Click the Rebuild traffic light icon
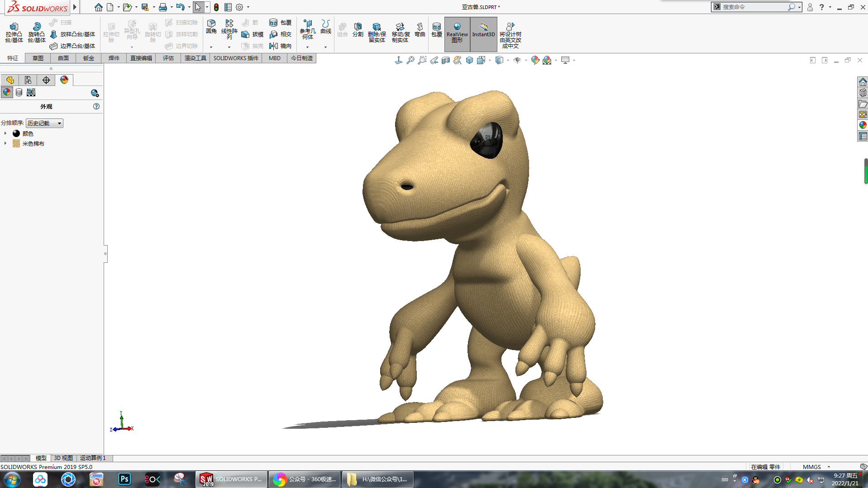This screenshot has width=868, height=488. tap(216, 7)
